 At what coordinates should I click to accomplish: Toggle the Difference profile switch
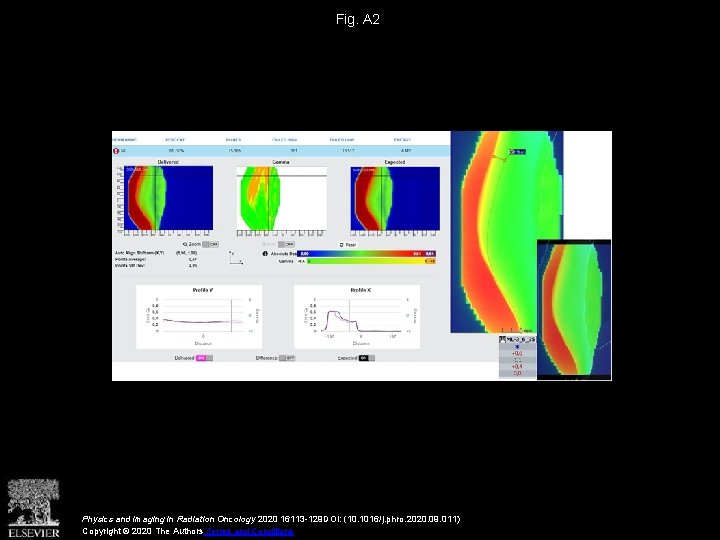pos(287,358)
